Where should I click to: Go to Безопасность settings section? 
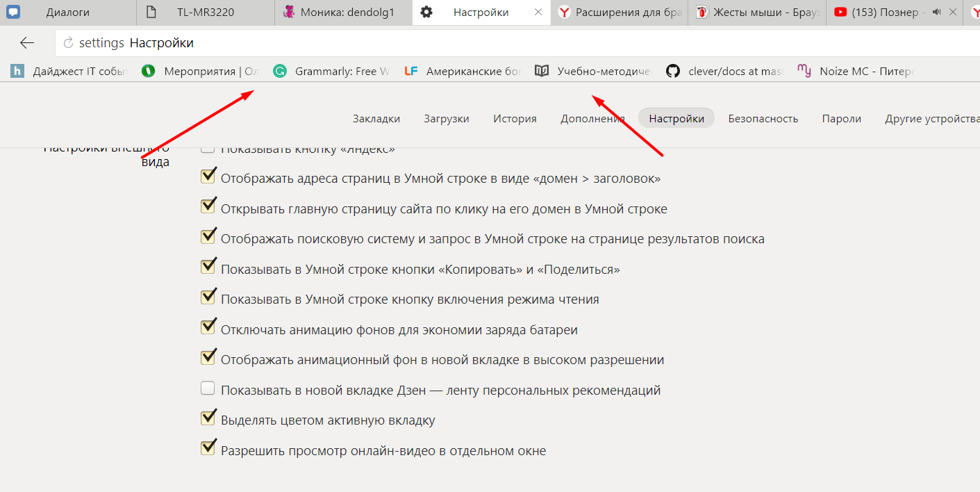pyautogui.click(x=763, y=119)
